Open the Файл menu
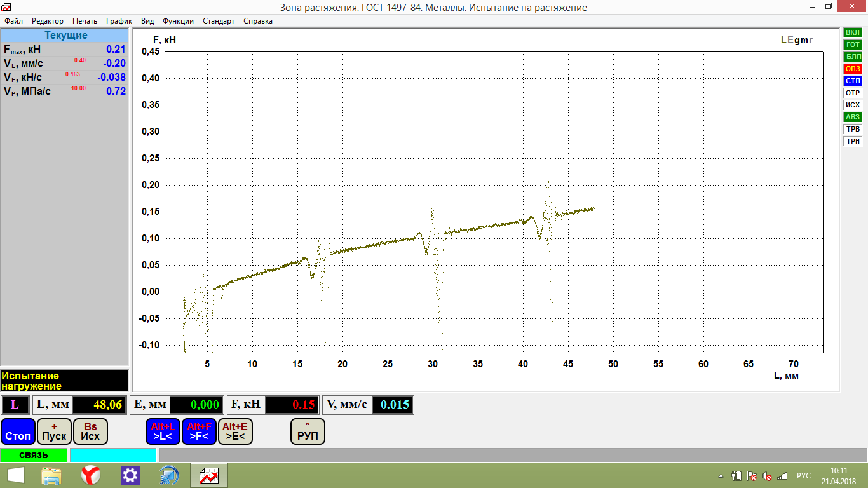This screenshot has width=868, height=488. [13, 21]
